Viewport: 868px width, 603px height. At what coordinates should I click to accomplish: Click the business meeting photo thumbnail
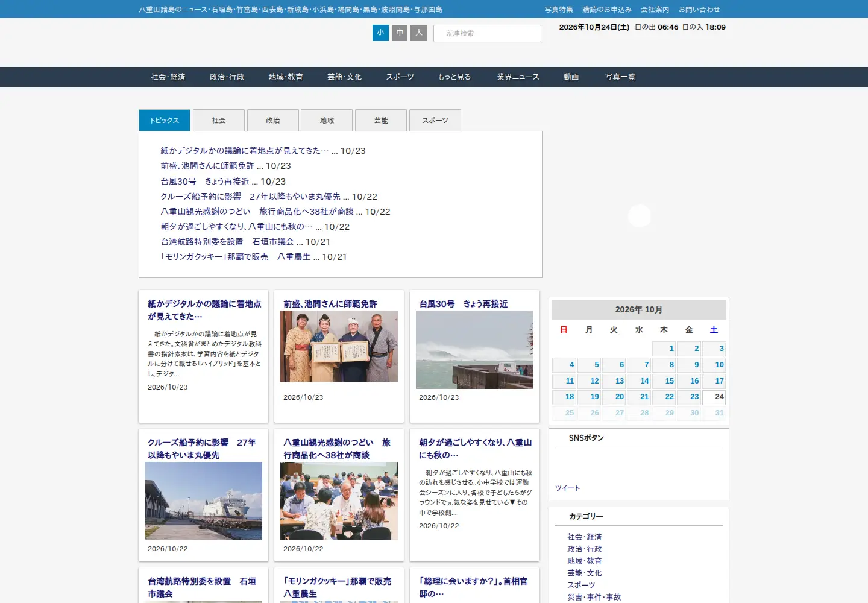click(x=339, y=500)
